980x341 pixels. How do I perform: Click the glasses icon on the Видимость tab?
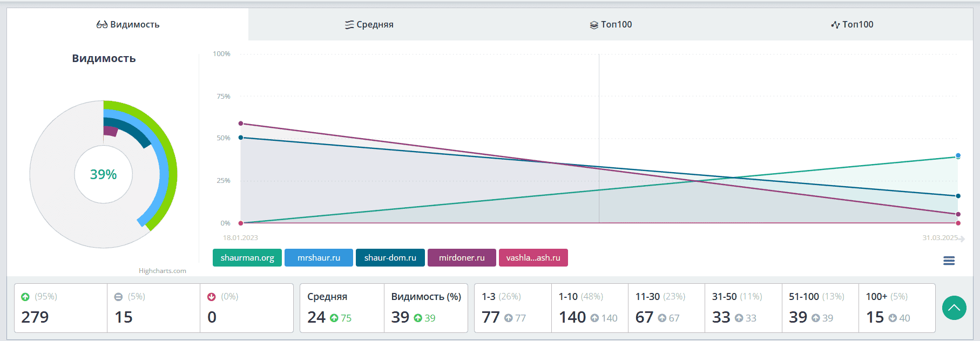point(102,24)
